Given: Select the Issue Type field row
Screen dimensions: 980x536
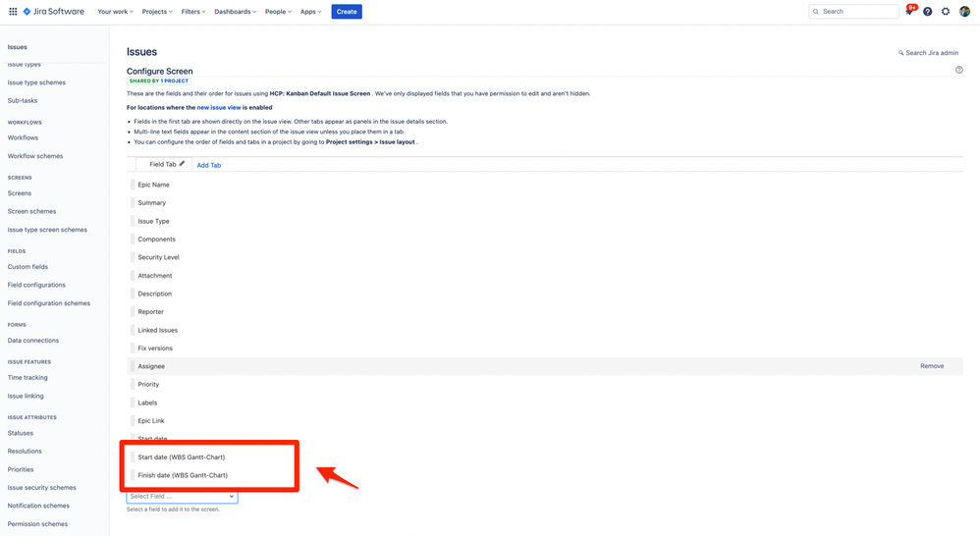Looking at the screenshot, I should point(545,221).
